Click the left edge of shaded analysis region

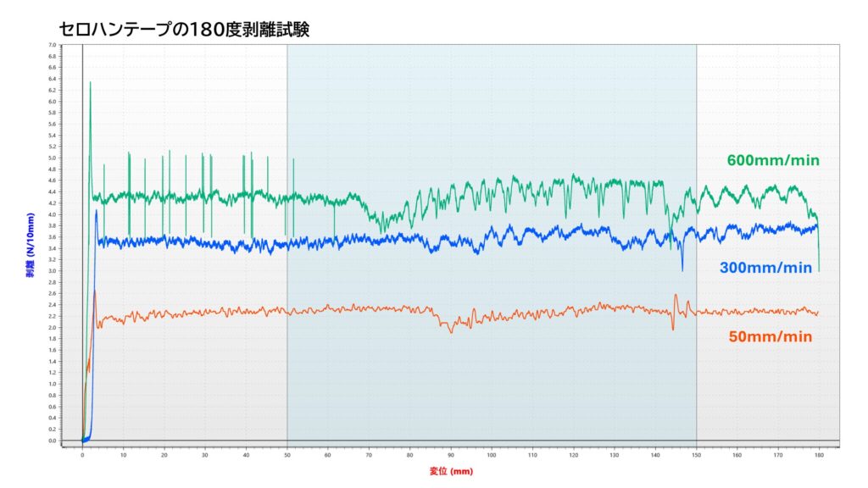click(287, 245)
